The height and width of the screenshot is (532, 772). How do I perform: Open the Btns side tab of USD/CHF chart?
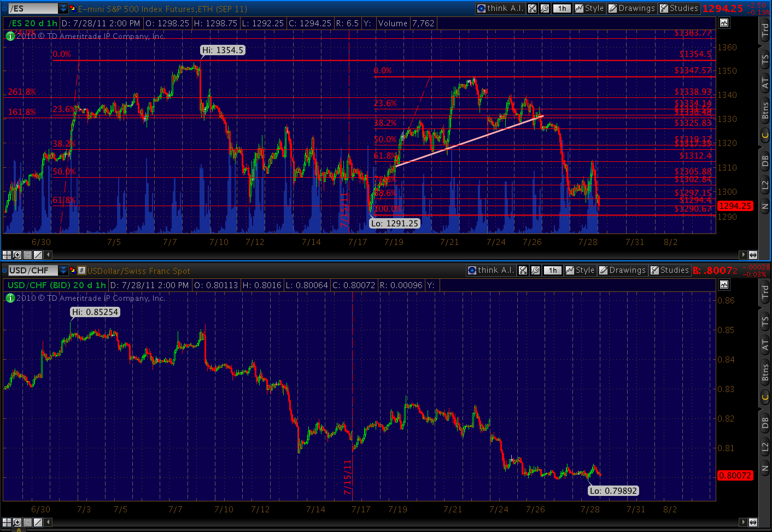pyautogui.click(x=765, y=372)
